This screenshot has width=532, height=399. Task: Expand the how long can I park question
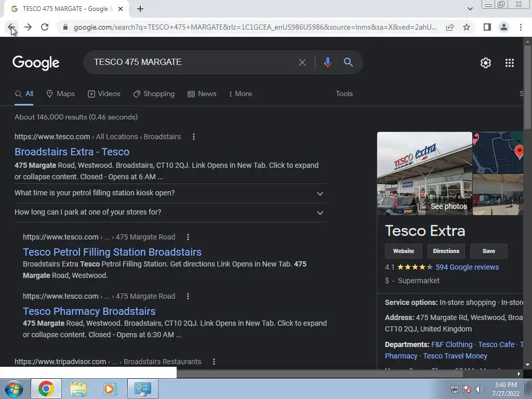[170, 212]
